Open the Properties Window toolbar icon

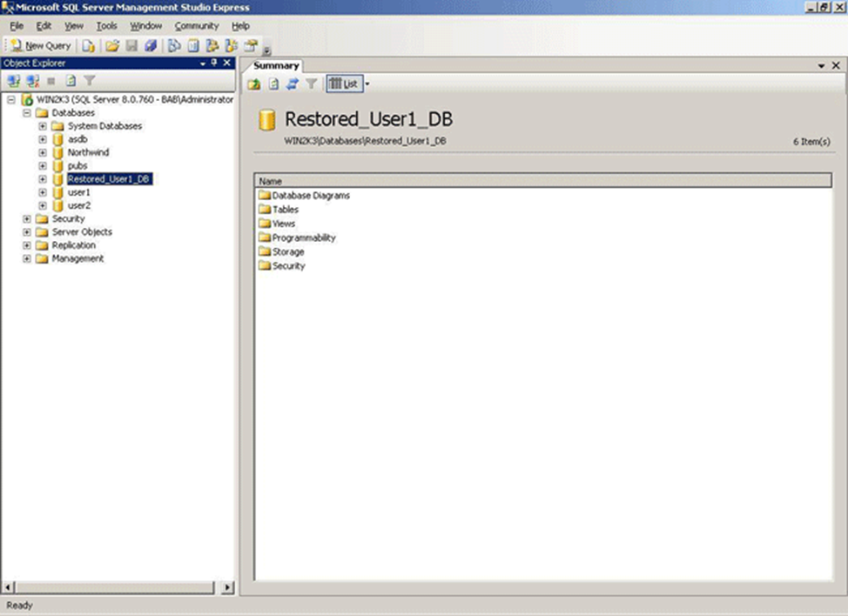pyautogui.click(x=251, y=46)
